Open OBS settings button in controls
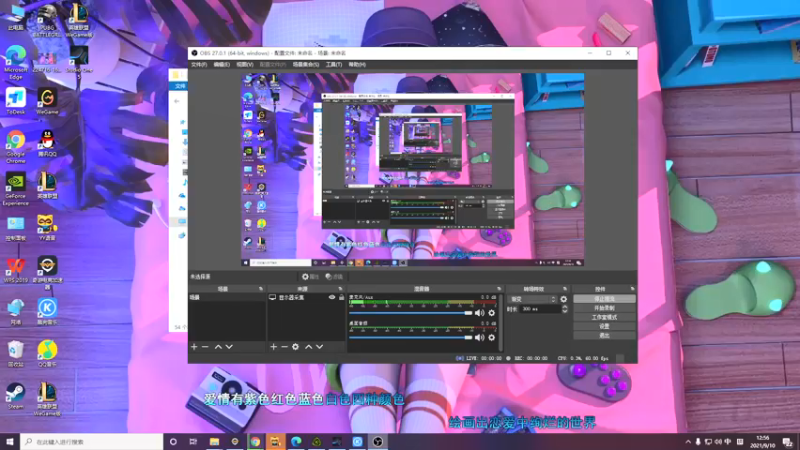Image resolution: width=800 pixels, height=450 pixels. pyautogui.click(x=605, y=326)
